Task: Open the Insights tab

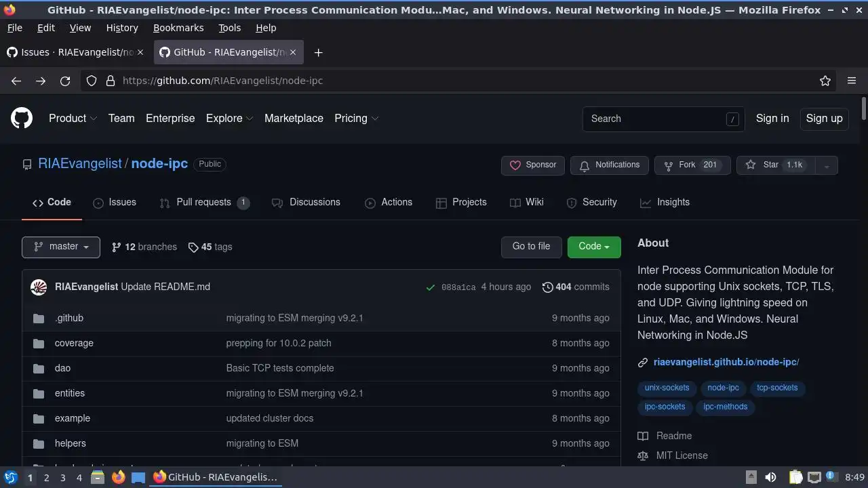Action: pyautogui.click(x=665, y=202)
